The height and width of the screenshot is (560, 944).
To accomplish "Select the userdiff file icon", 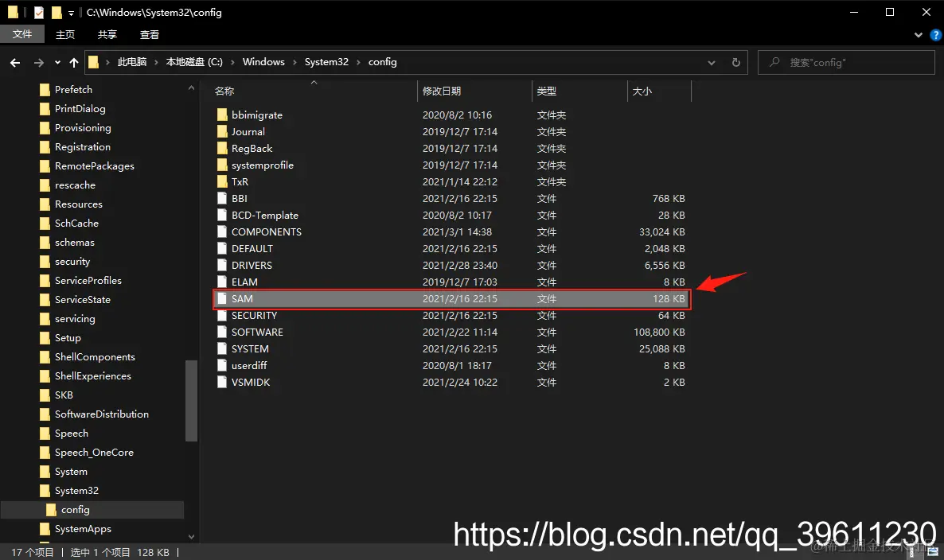I will click(222, 366).
